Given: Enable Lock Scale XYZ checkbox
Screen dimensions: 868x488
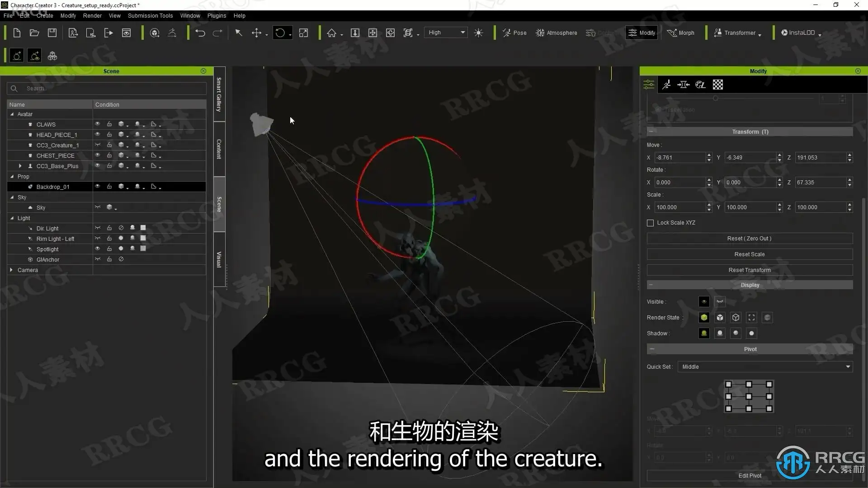Looking at the screenshot, I should tap(650, 223).
